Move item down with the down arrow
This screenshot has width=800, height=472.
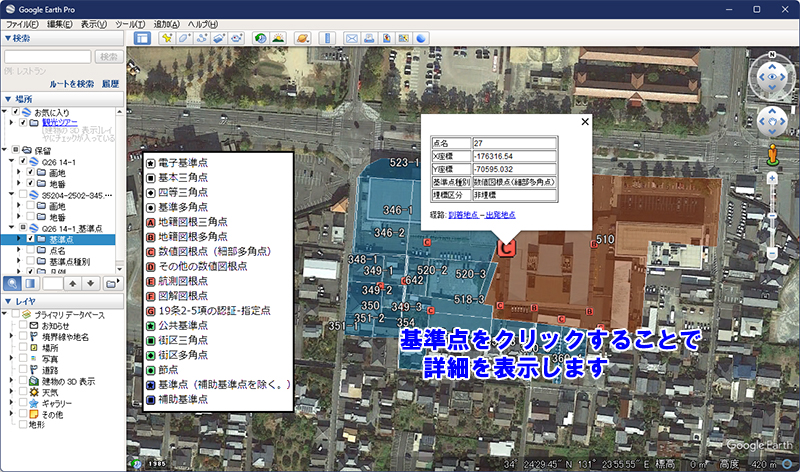coord(90,284)
